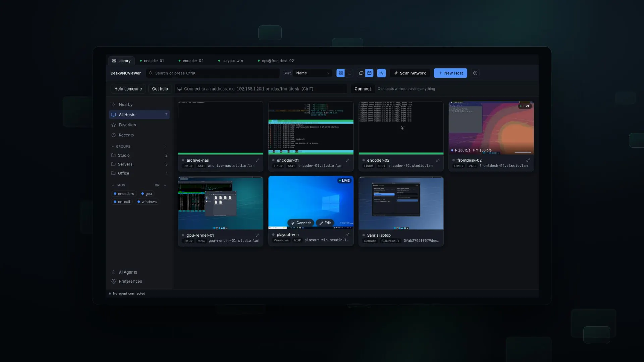Toggle the encoders tag filter
This screenshot has height=362, width=644.
[124, 194]
